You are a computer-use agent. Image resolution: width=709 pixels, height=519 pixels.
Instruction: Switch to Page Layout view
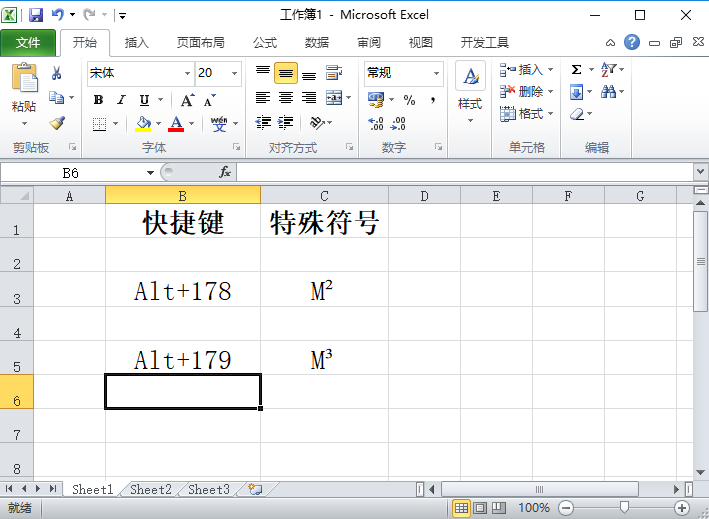(480, 508)
